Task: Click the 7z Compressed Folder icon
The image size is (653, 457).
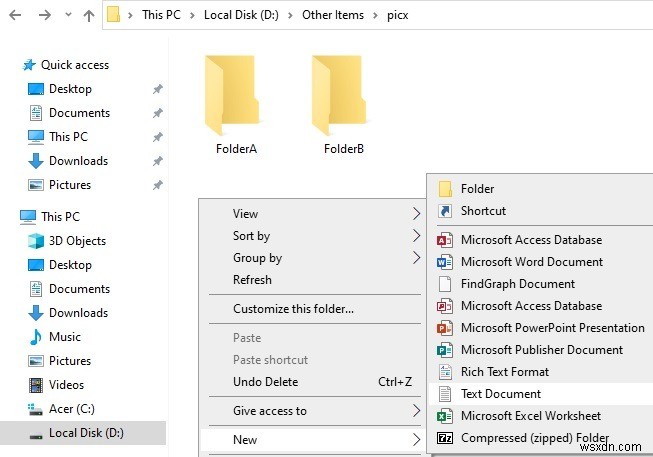Action: (x=445, y=438)
